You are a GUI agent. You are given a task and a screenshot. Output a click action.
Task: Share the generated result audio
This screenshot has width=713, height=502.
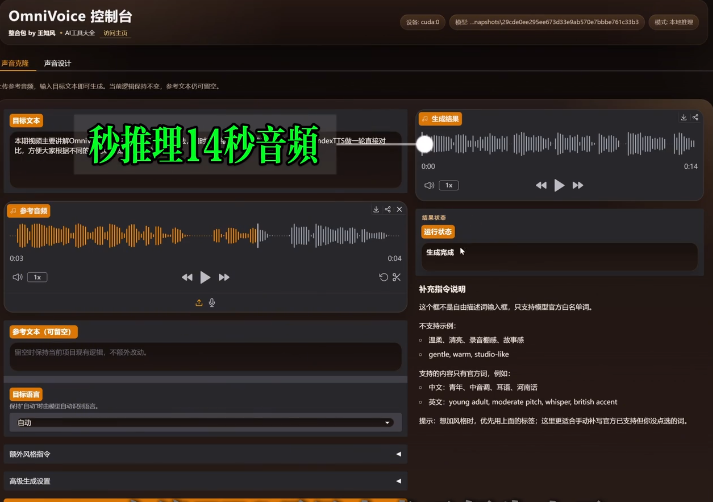(695, 117)
